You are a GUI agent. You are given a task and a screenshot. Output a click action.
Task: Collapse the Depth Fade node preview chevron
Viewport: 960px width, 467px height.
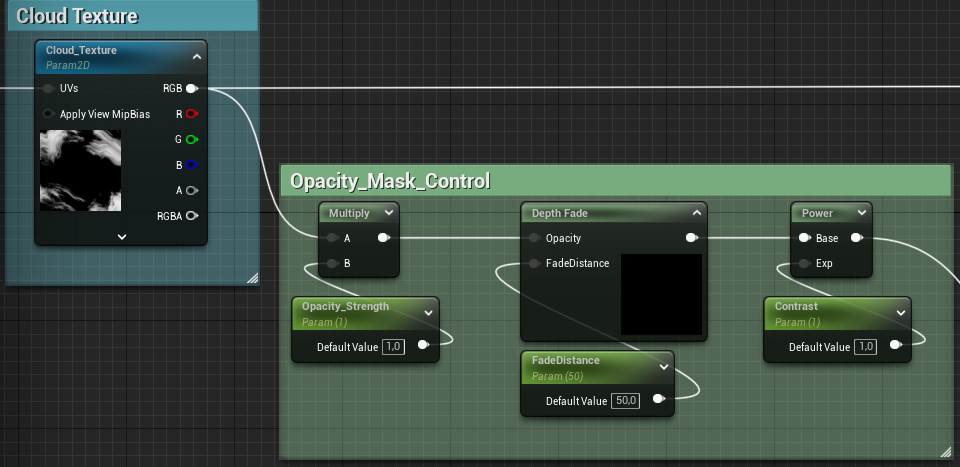(696, 213)
